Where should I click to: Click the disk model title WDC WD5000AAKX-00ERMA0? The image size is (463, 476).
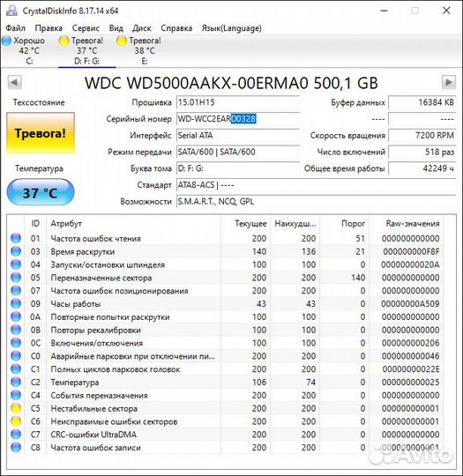pos(231,83)
